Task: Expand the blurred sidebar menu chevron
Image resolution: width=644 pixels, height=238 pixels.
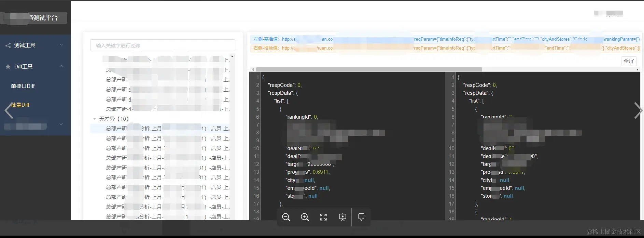Action: pos(61,124)
